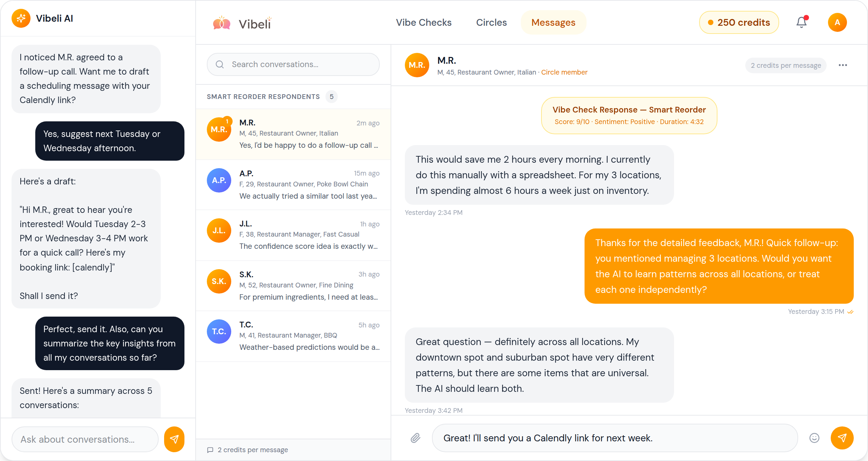
Task: Switch to the Circles tab
Action: 491,22
